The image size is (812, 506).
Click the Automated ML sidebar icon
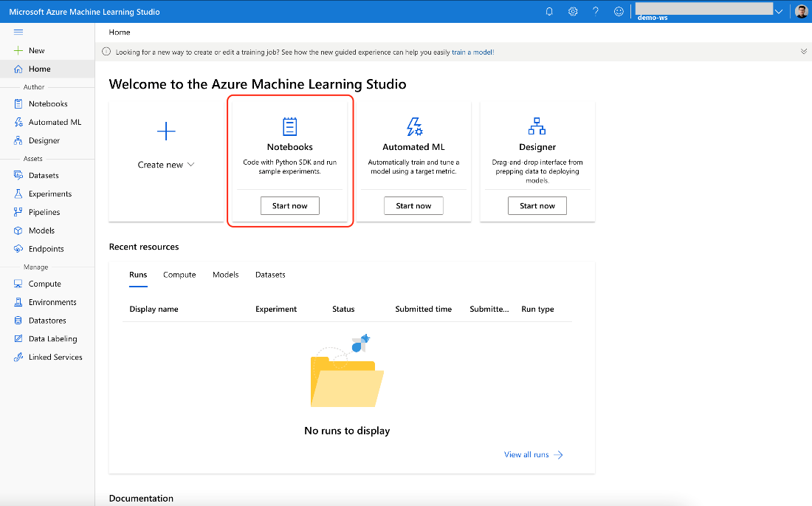tap(18, 122)
